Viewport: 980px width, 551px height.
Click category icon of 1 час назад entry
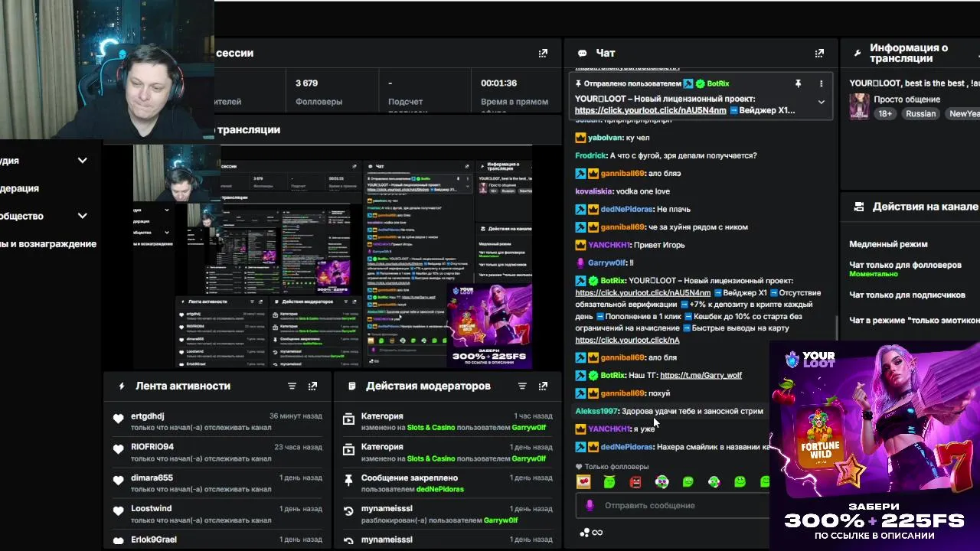[x=348, y=419]
